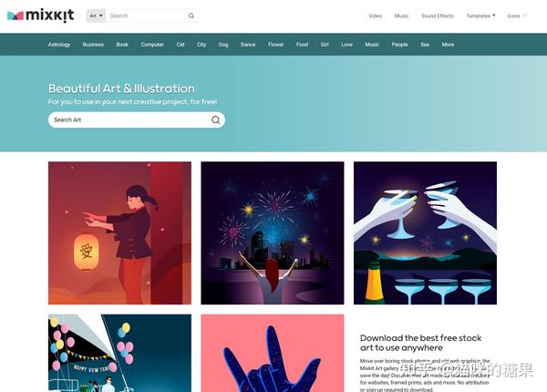Viewport: 547px width, 392px height.
Task: Open Sound Effects section
Action: tap(438, 16)
